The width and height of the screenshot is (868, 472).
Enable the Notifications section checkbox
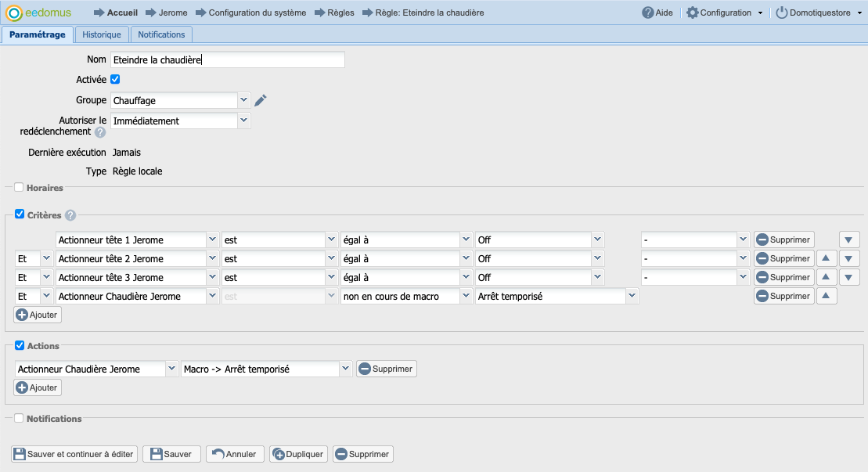(x=19, y=419)
